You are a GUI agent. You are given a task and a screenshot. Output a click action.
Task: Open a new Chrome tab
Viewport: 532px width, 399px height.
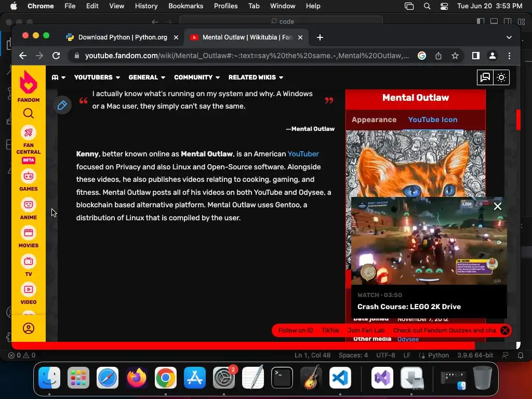[x=320, y=37]
